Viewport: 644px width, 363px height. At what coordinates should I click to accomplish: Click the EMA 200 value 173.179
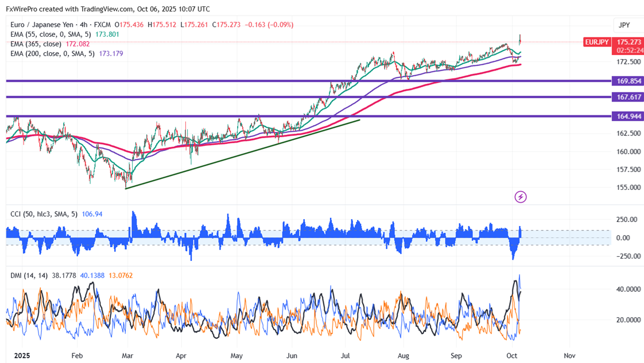click(x=111, y=53)
